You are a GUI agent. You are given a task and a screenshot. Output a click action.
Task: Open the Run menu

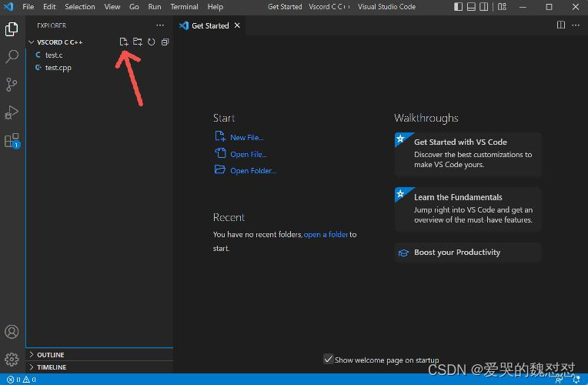(155, 7)
